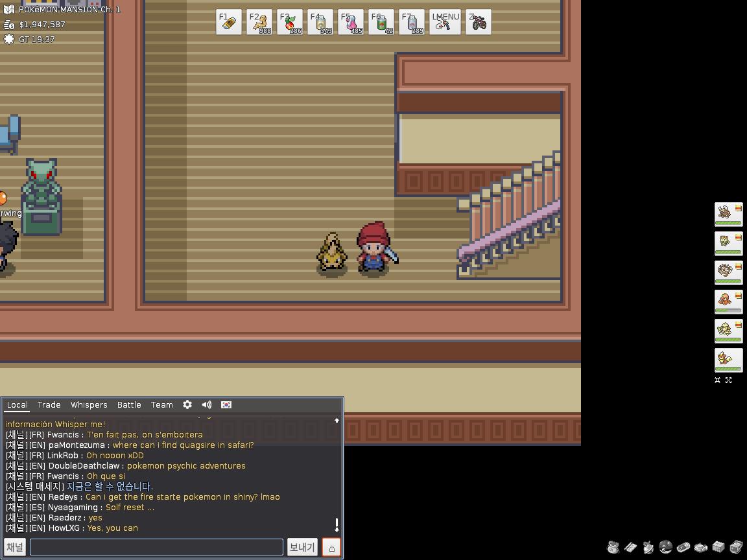
Task: Open the Poké Ball icon in bottom menu
Action: pyautogui.click(x=665, y=547)
